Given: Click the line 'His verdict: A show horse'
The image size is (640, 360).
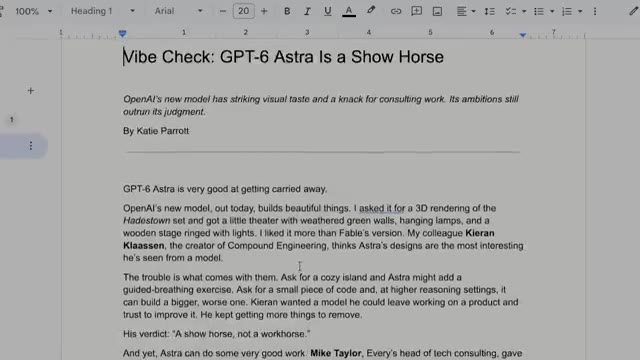Looking at the screenshot, I should click(x=216, y=334).
